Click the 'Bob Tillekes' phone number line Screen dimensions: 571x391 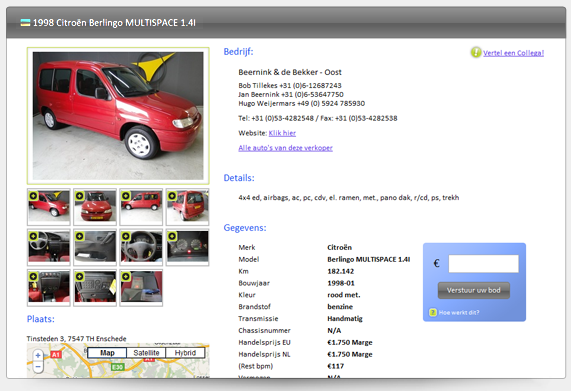click(290, 86)
